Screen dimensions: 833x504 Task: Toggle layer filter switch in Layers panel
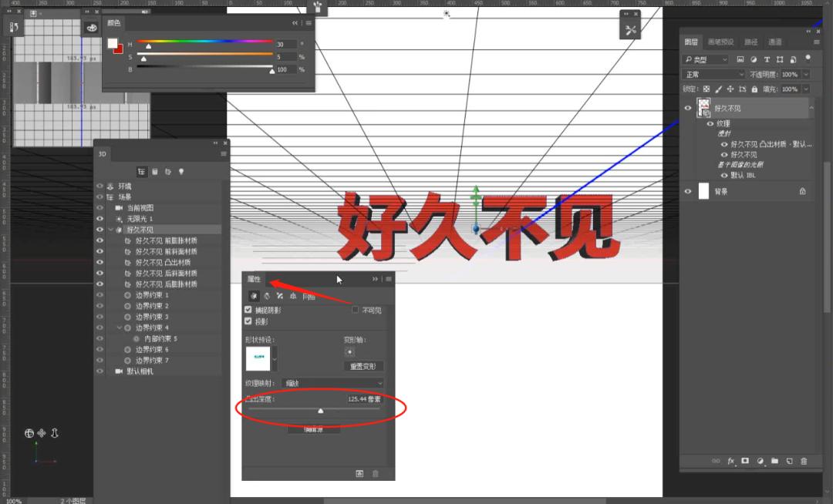(x=808, y=58)
